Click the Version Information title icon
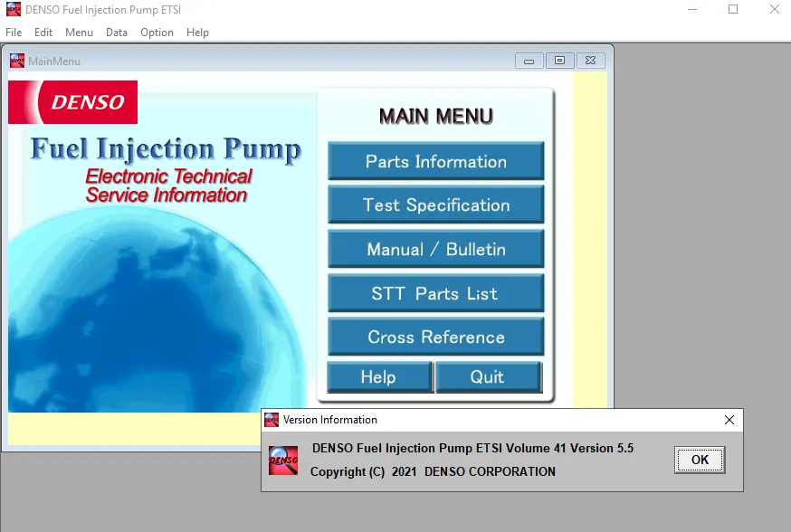Viewport: 791px width, 532px height. pyautogui.click(x=272, y=420)
